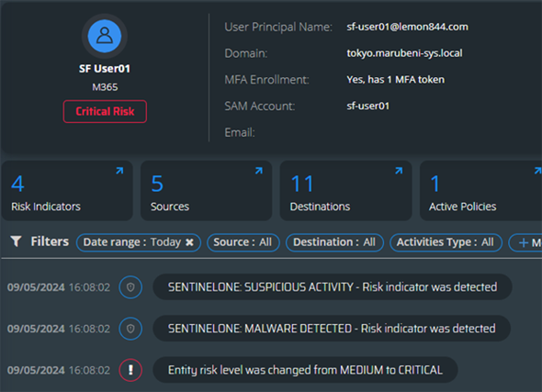
Task: Open the Destination All filter dropdown
Action: (334, 242)
